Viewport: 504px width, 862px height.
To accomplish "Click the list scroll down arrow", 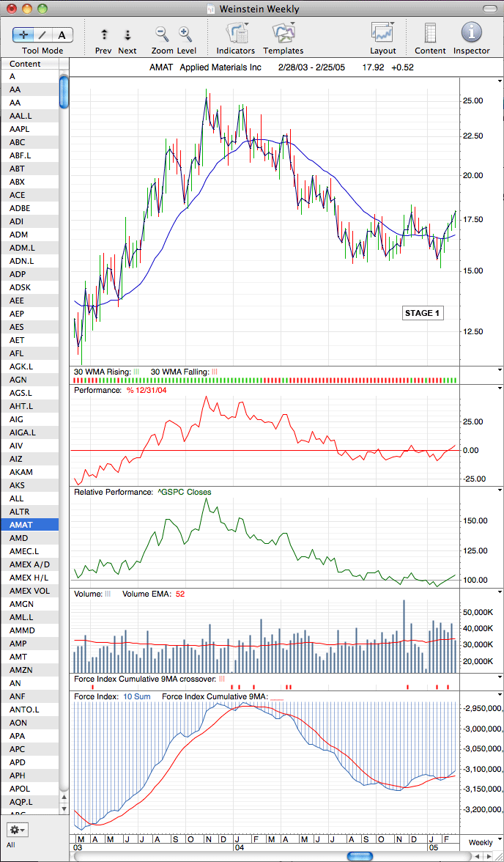I will pyautogui.click(x=64, y=808).
